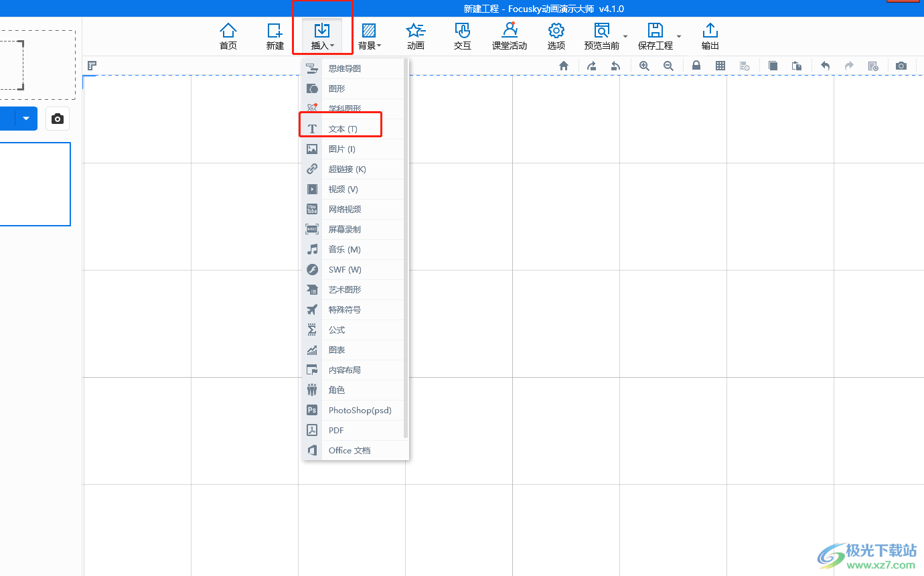Select 角色 character menu item

tap(354, 390)
